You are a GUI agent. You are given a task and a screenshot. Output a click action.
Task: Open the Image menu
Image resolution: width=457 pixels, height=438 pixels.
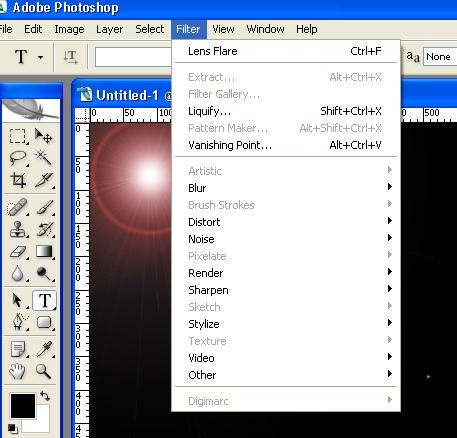69,29
